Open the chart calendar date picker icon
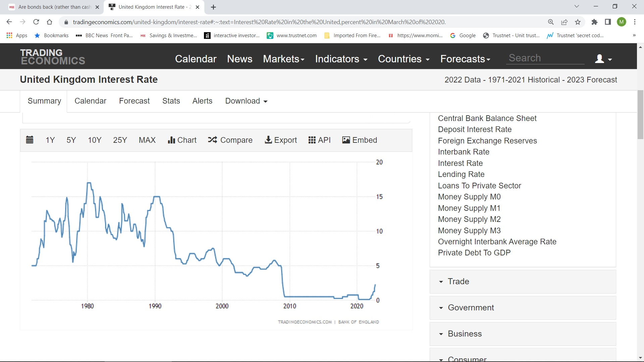 (30, 140)
